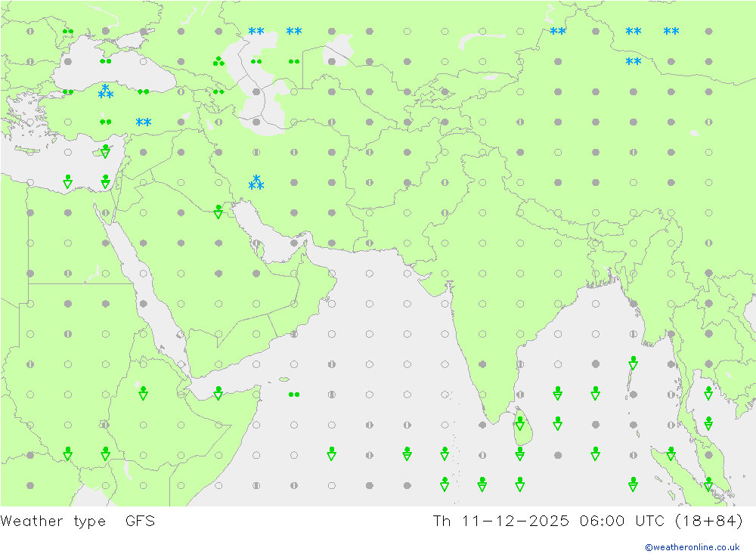Click the heavy snow symbol over northern Turkey

105,92
